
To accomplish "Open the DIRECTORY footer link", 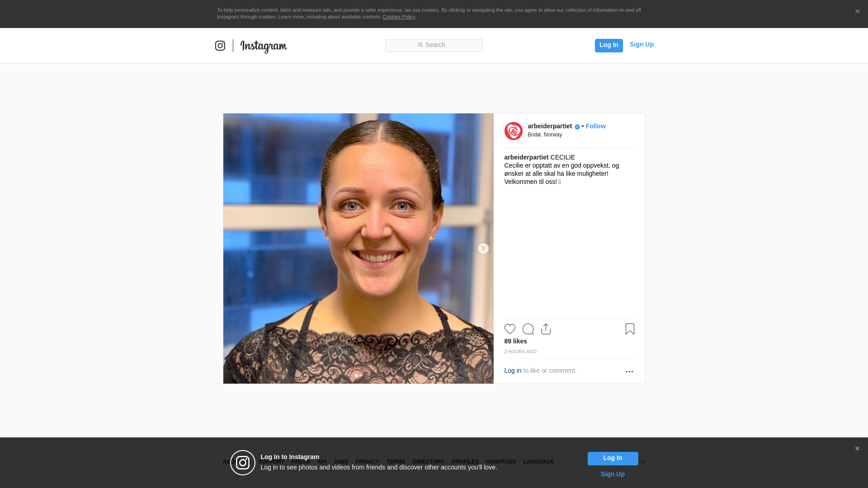I will 428,462.
